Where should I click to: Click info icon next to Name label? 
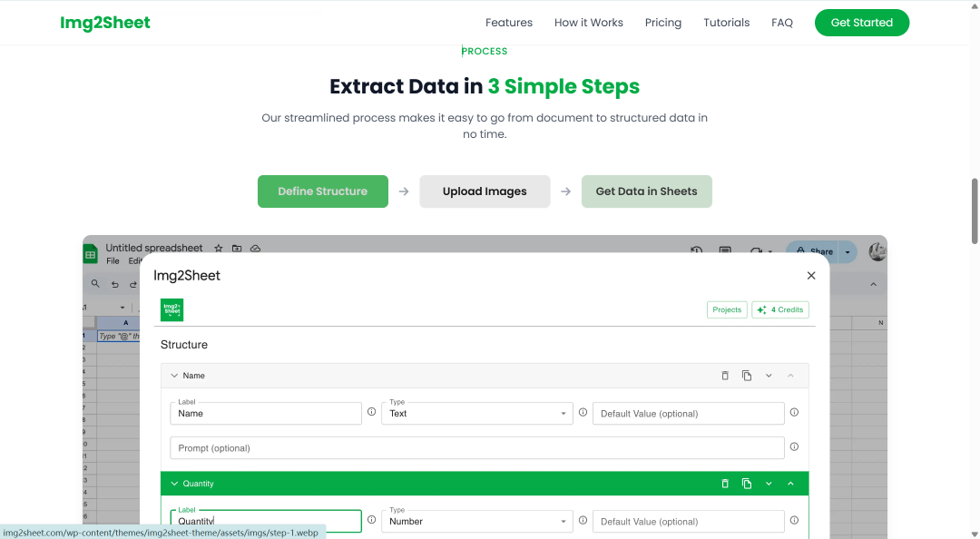point(372,411)
